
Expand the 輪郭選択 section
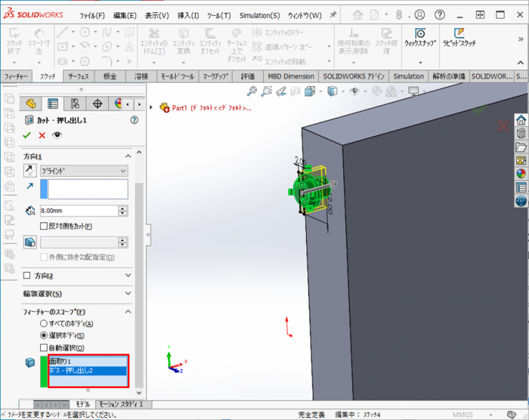click(78, 294)
